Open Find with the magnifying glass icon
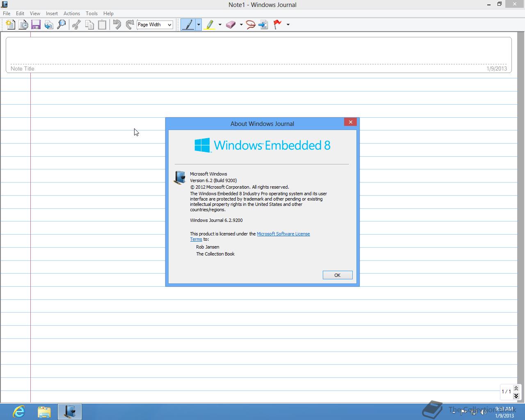 61,25
